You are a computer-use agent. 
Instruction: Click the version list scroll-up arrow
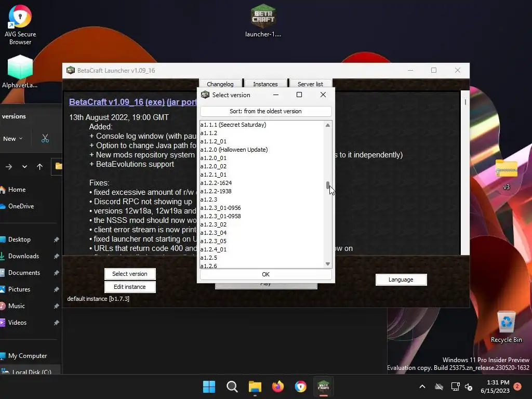[x=328, y=125]
